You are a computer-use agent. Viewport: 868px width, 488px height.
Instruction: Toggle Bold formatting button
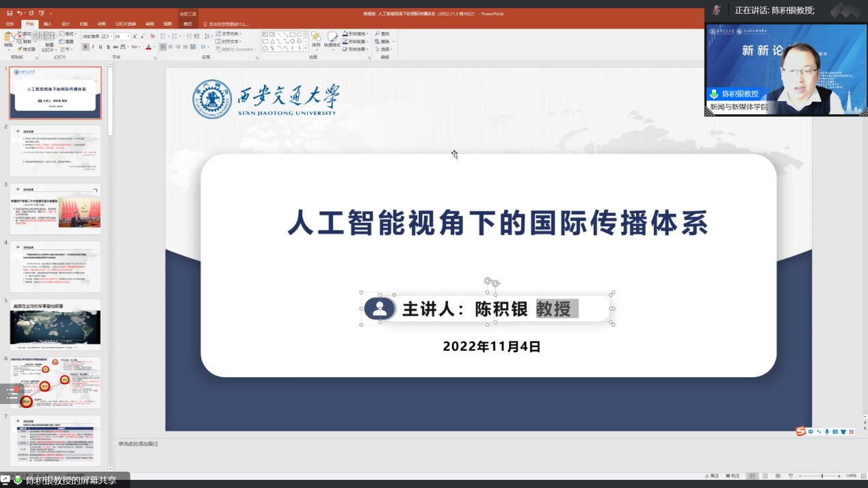tap(86, 47)
